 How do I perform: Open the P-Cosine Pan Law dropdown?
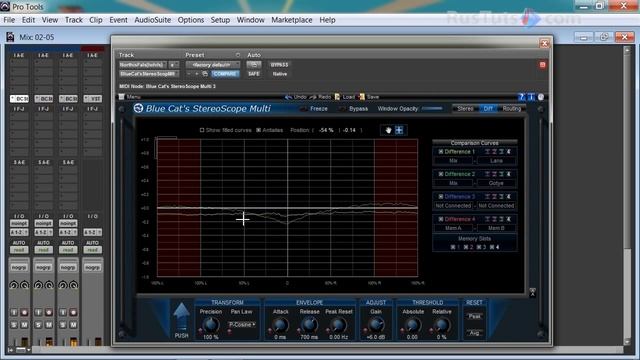click(x=242, y=324)
